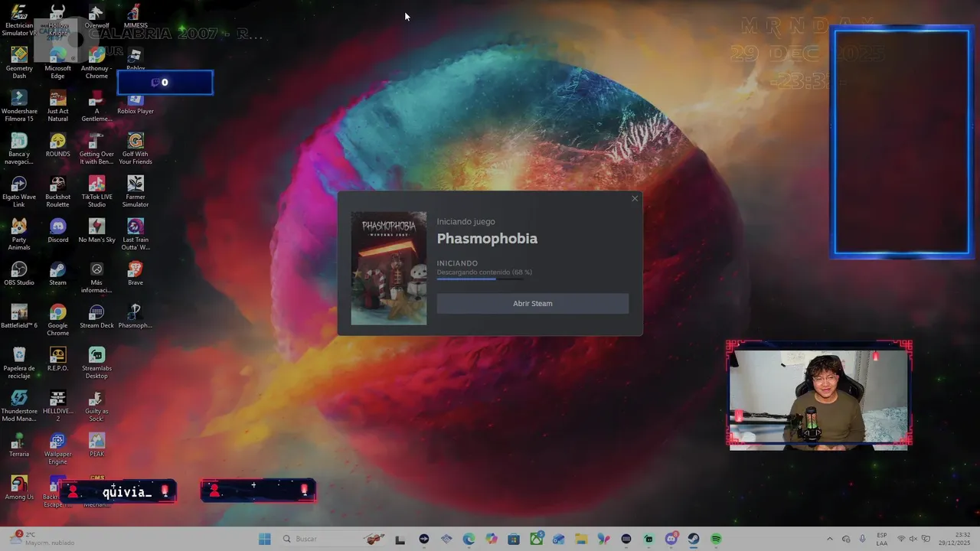Close the Phasmophobia launch dialog

tap(635, 199)
